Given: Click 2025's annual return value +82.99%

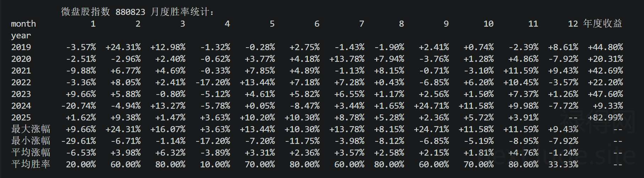Looking at the screenshot, I should pyautogui.click(x=605, y=118).
